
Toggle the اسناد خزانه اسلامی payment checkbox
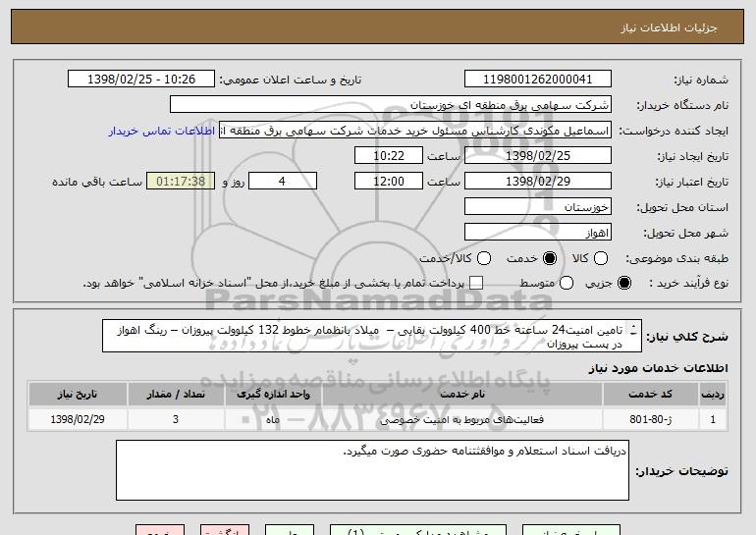coord(477,284)
